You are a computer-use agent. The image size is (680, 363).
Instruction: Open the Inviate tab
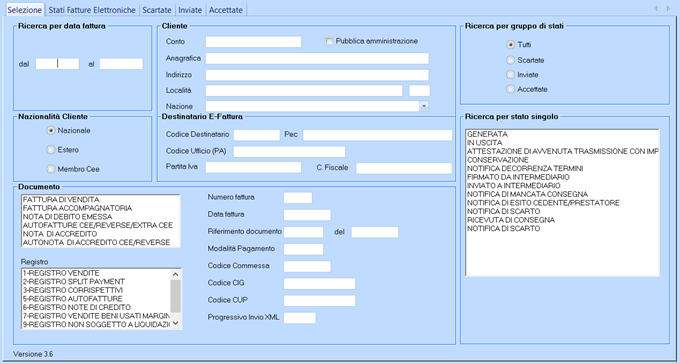(x=190, y=10)
